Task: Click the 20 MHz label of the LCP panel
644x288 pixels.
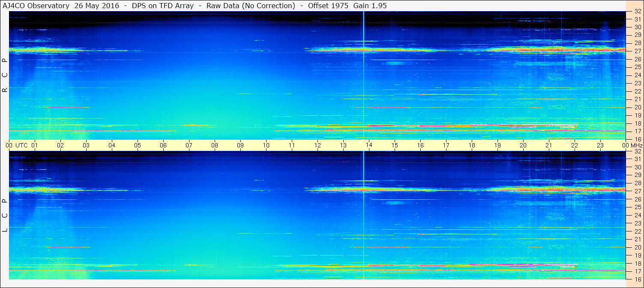Action: [x=638, y=247]
